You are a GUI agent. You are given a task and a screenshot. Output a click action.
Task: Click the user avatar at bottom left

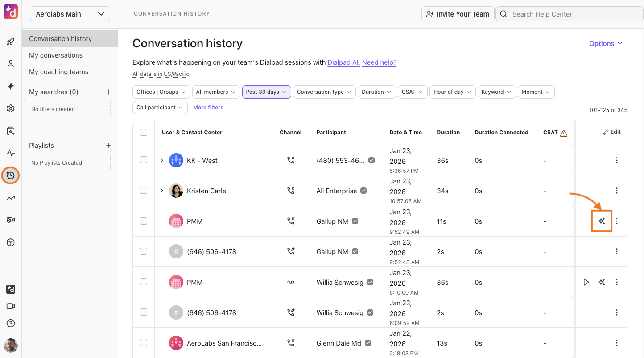11,345
